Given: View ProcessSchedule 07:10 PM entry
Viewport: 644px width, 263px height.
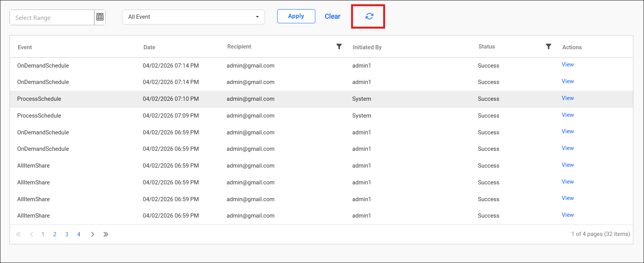Looking at the screenshot, I should click(567, 98).
